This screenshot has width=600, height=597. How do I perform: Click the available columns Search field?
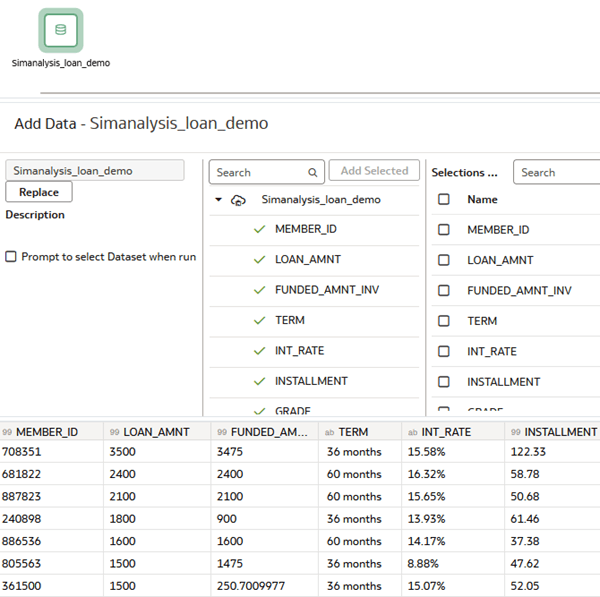coord(267,172)
